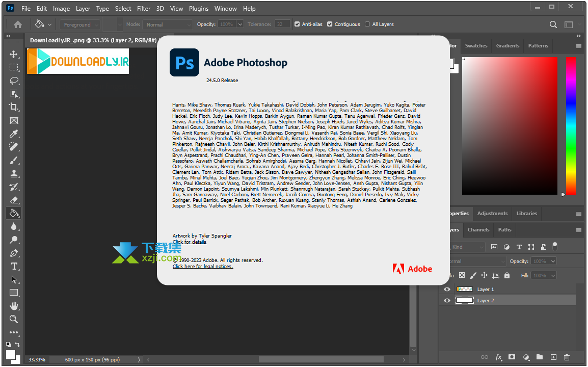Screen dimensions: 588x367
Task: Hide Layer 1 using its eye icon
Action: (447, 290)
